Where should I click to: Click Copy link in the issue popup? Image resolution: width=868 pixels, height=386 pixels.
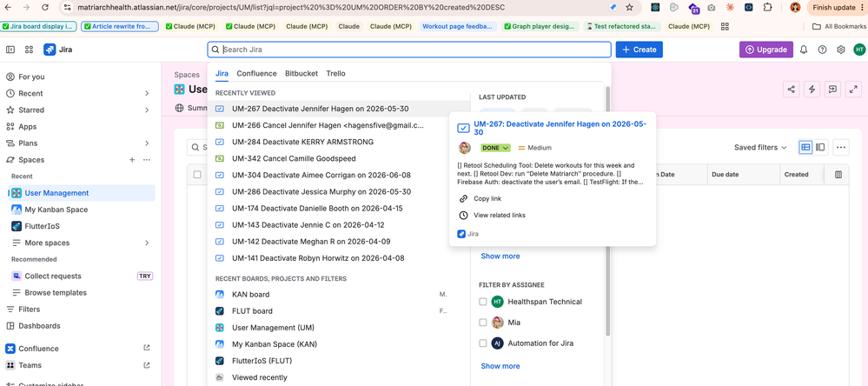click(487, 198)
